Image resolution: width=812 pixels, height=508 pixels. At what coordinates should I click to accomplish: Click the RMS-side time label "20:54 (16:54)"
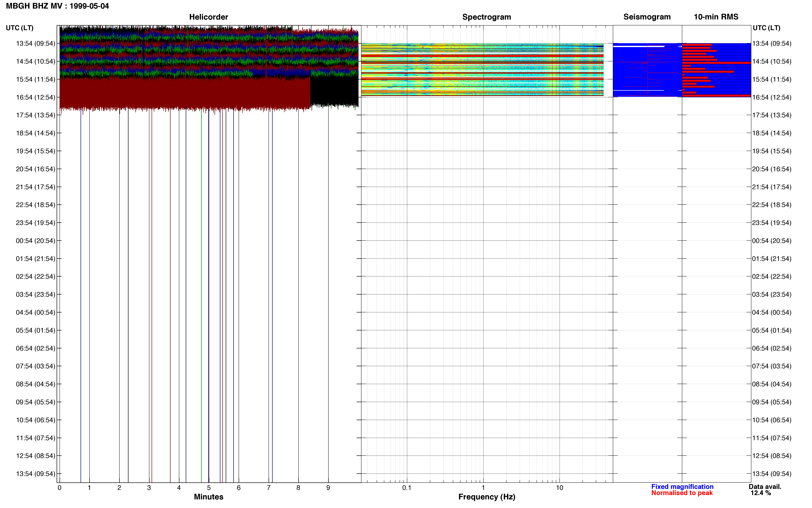pyautogui.click(x=772, y=169)
